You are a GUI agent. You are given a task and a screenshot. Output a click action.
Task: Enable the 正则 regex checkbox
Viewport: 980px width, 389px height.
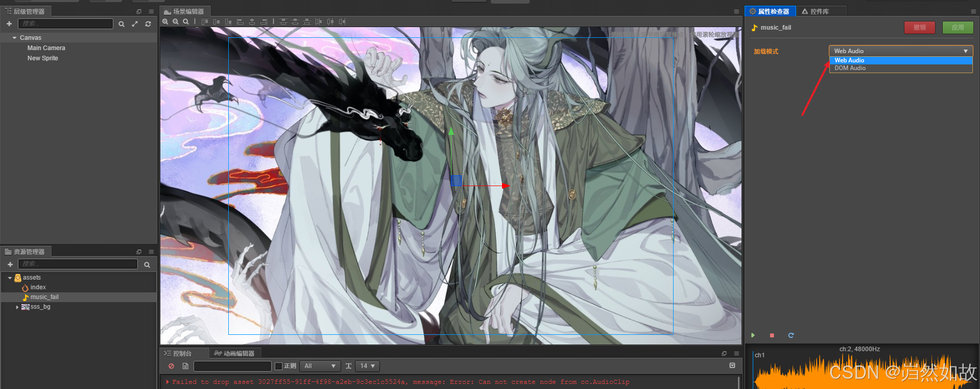(279, 366)
